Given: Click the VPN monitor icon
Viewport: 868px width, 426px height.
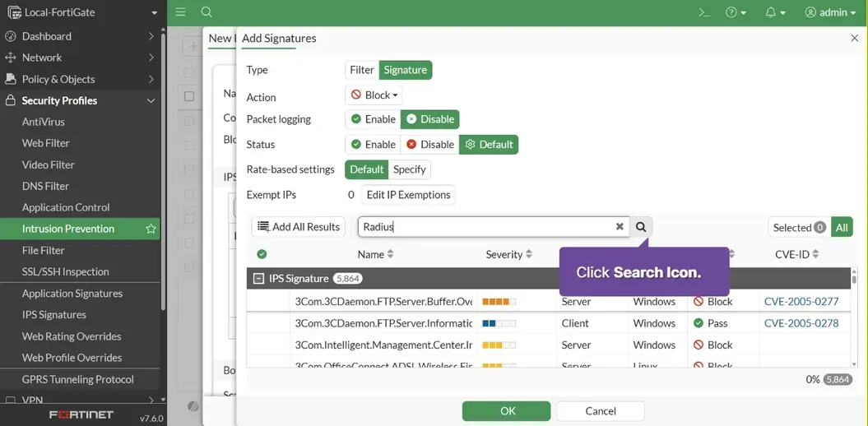Looking at the screenshot, I should (10, 400).
